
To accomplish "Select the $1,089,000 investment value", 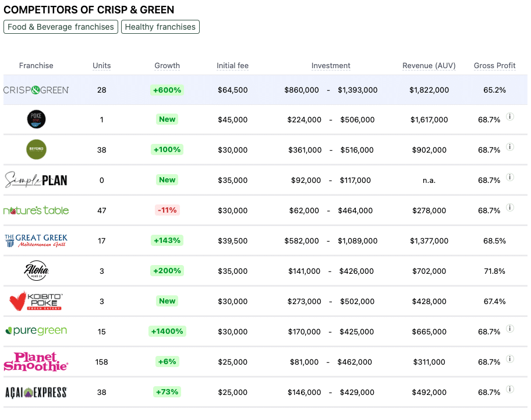I will tap(357, 241).
